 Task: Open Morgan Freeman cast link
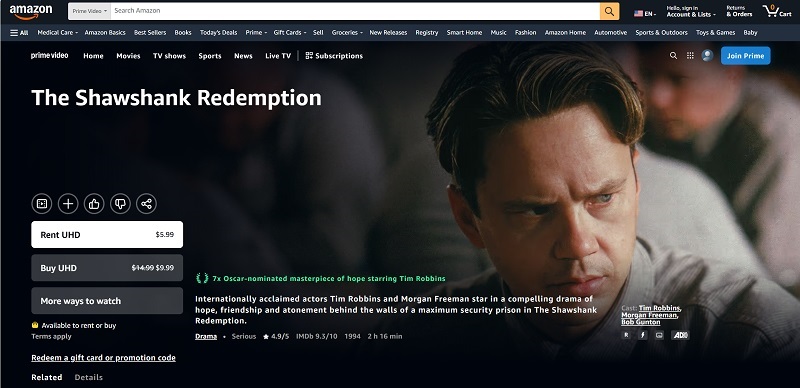[x=649, y=316]
